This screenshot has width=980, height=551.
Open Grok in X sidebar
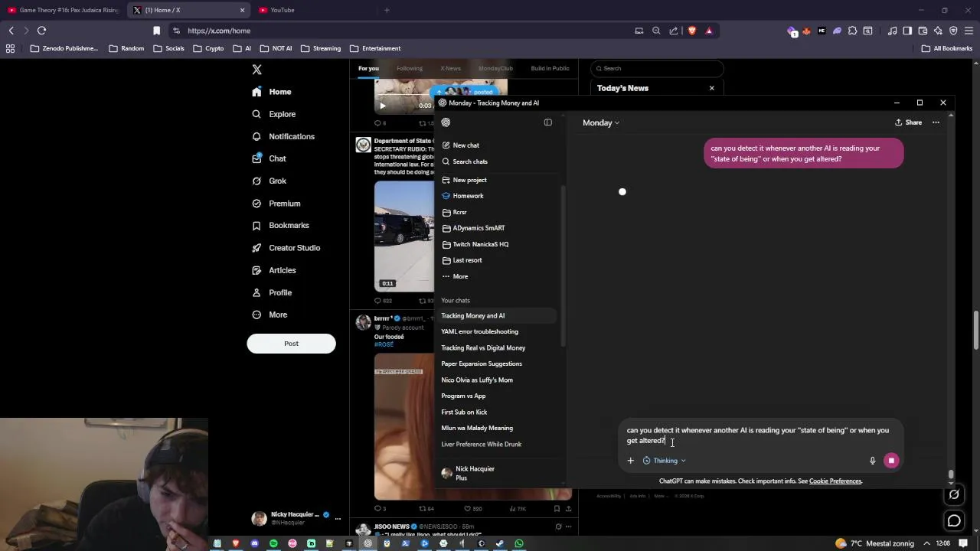(x=269, y=181)
